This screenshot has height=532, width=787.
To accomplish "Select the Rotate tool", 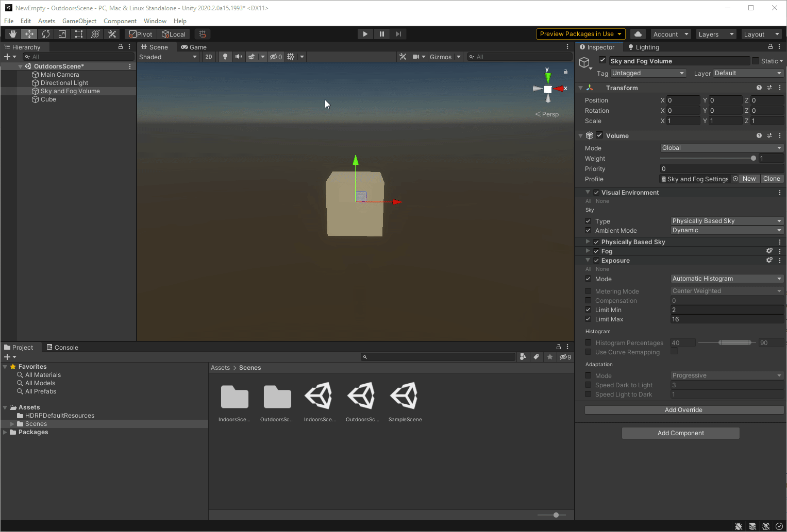I will [46, 34].
